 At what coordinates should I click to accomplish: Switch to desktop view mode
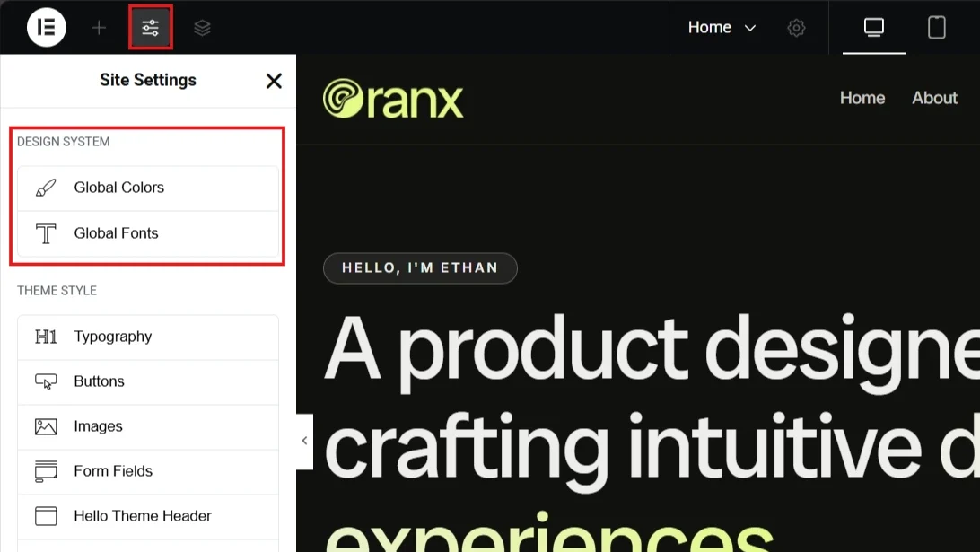pos(873,28)
